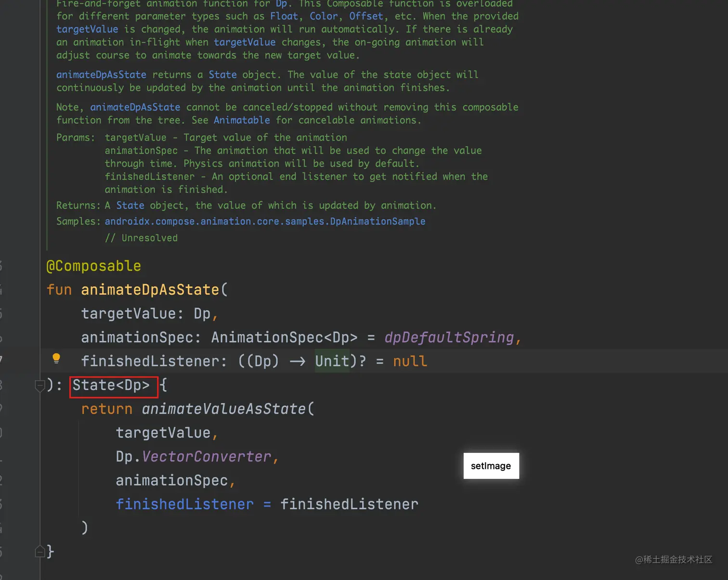Click the highlighted Unit type

pyautogui.click(x=332, y=361)
